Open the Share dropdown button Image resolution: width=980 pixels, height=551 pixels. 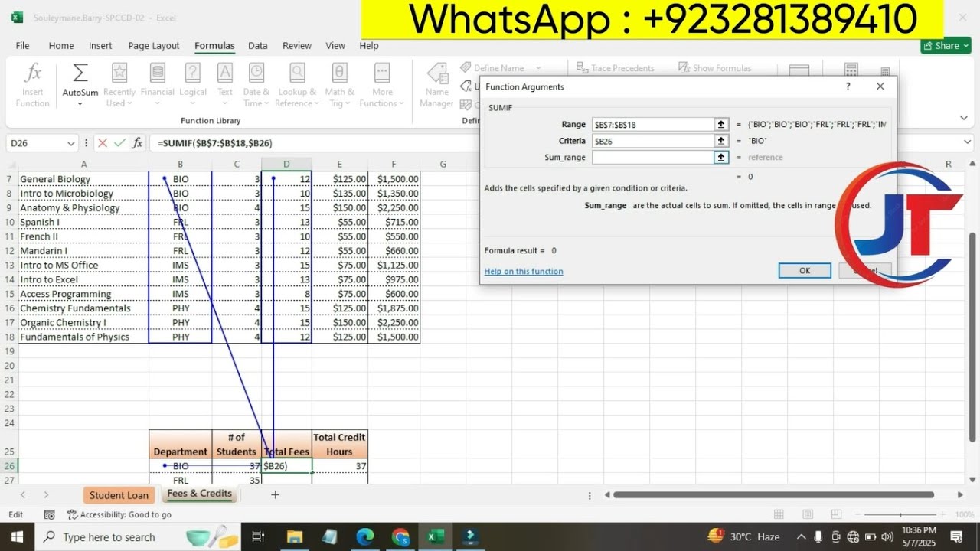946,46
